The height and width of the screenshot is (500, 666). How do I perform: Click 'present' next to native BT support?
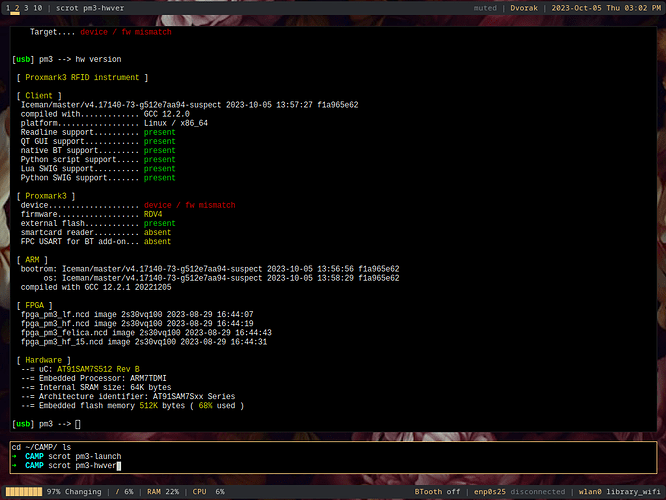159,150
